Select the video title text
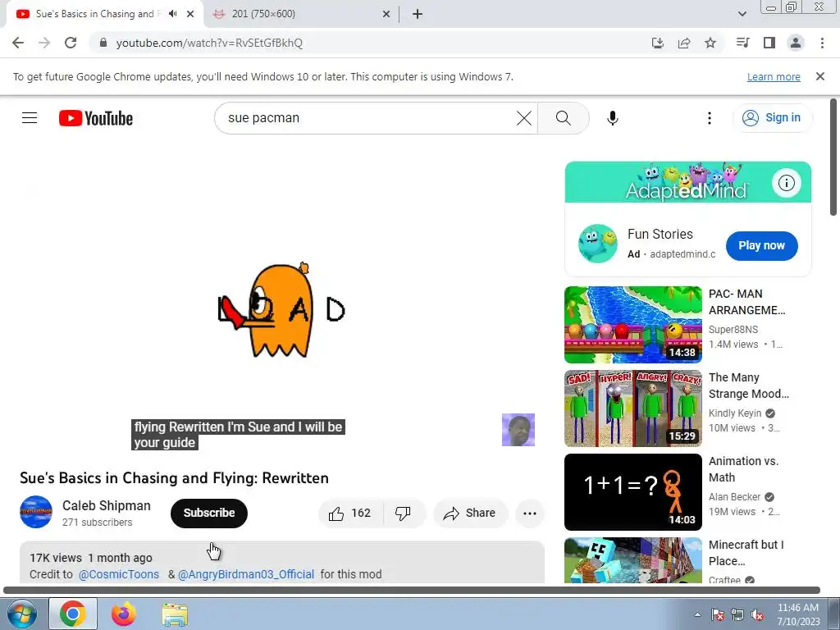This screenshot has width=840, height=630. (174, 478)
